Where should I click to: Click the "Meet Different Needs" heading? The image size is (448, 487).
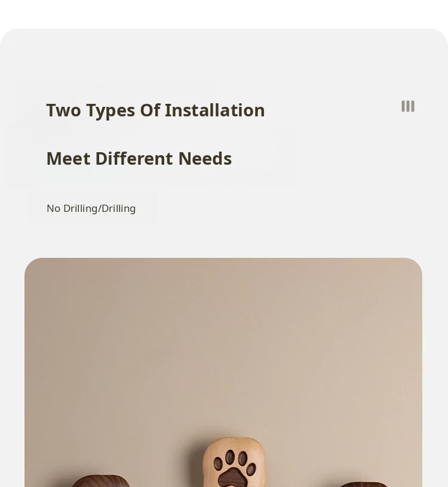[139, 159]
